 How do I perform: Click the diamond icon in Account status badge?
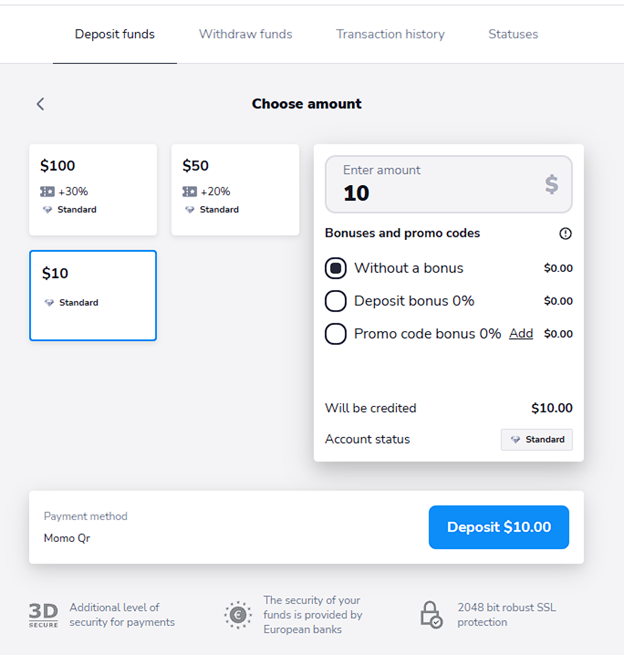[x=515, y=439]
